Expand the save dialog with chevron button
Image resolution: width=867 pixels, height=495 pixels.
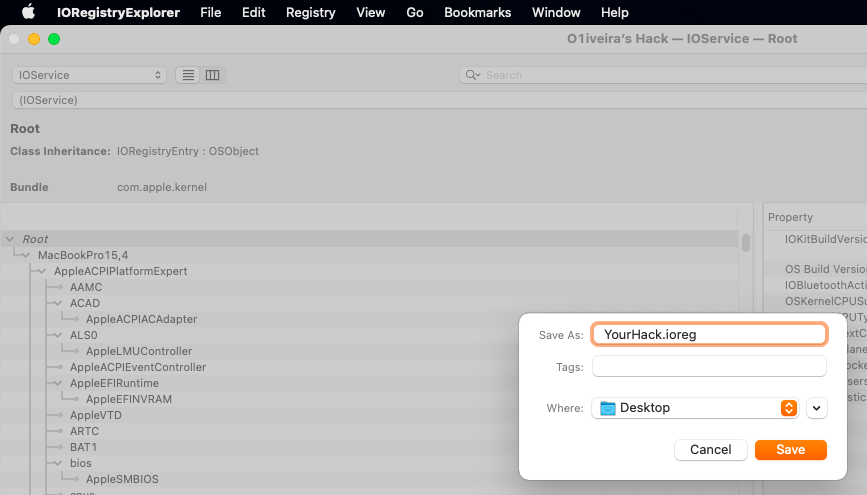click(817, 408)
